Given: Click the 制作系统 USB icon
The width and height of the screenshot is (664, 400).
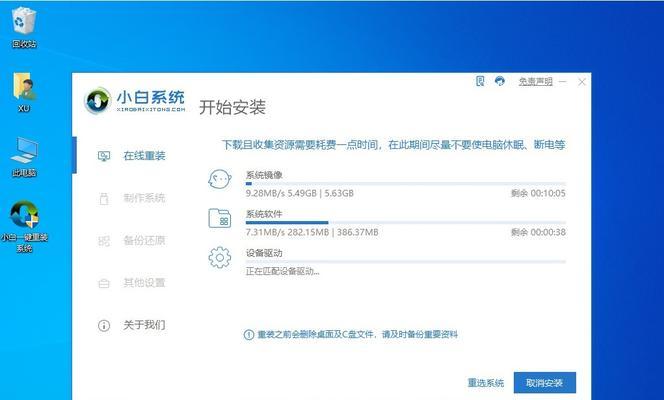Looking at the screenshot, I should click(104, 199).
